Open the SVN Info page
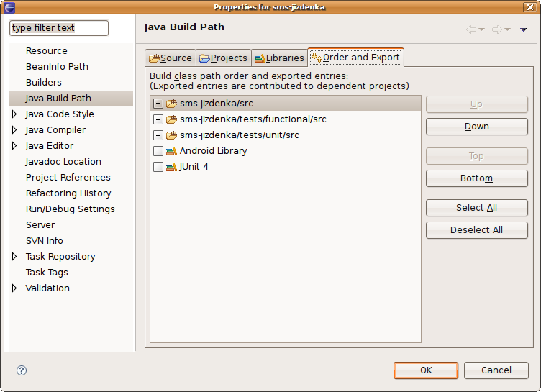 [x=45, y=241]
